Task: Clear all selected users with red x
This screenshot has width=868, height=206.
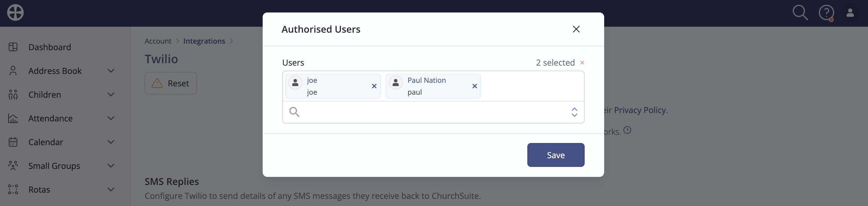Action: pos(582,63)
